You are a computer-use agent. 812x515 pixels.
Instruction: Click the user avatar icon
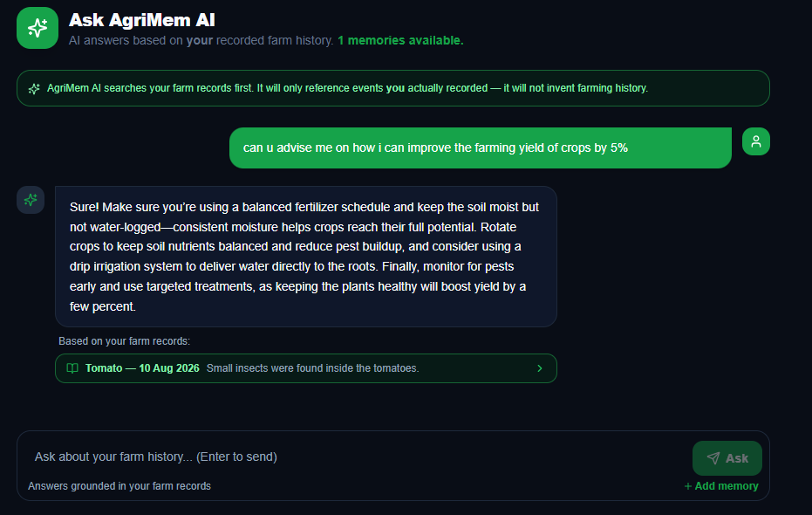[x=756, y=141]
